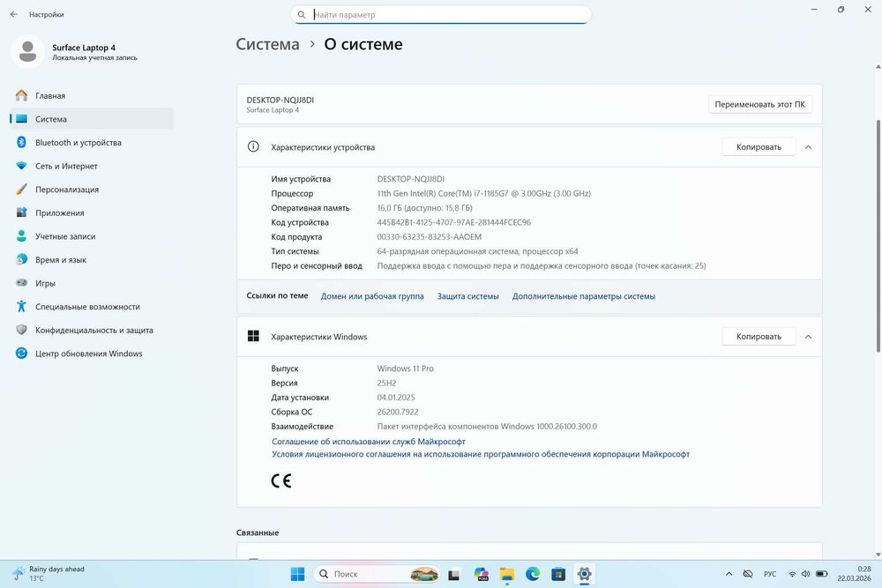
Task: Open the Rainy days ahead weather widget
Action: 49,574
